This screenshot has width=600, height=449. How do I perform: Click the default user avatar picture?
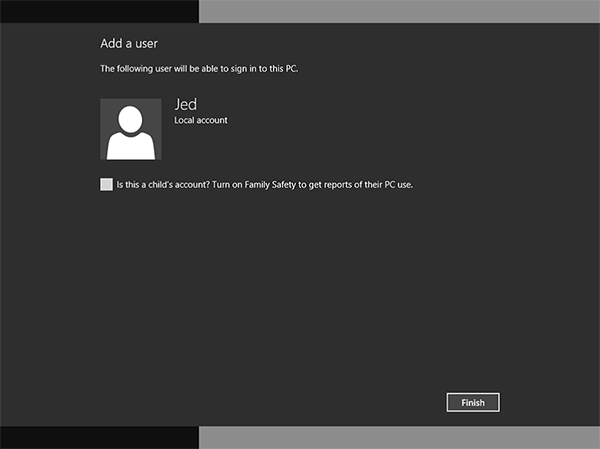coord(131,129)
